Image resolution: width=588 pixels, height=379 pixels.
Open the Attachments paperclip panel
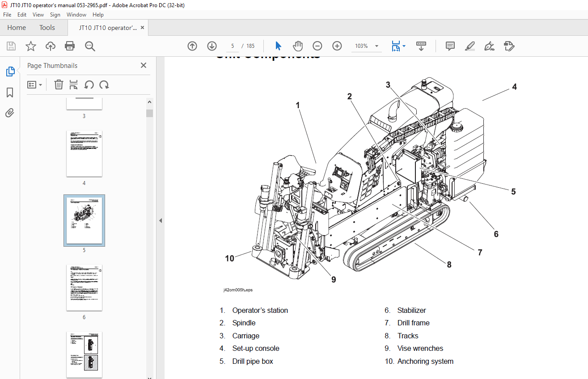(x=10, y=113)
